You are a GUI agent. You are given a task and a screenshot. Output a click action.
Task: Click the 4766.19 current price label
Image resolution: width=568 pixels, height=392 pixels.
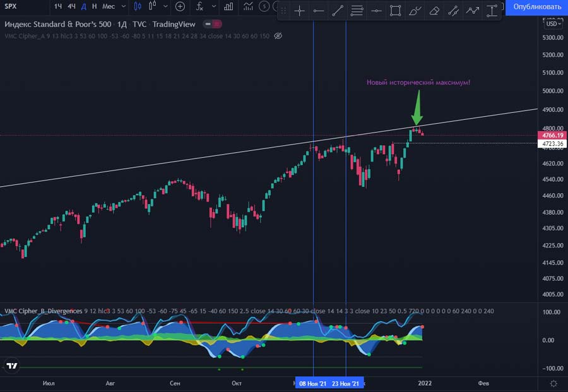click(552, 135)
